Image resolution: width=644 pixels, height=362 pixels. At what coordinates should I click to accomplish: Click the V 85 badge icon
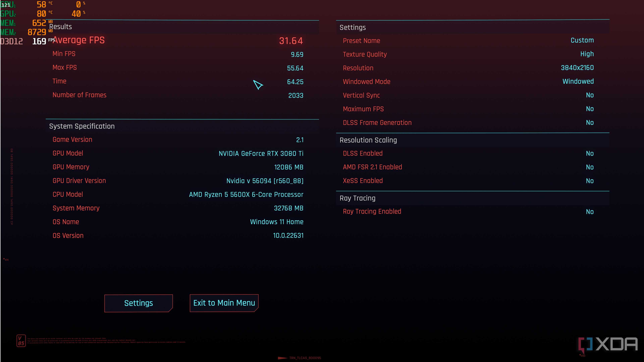(x=21, y=341)
